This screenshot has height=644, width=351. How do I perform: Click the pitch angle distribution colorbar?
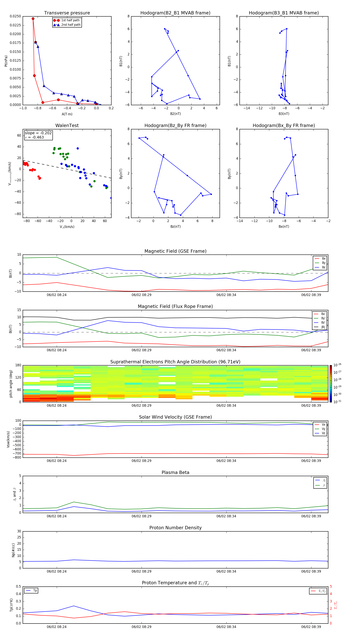click(x=331, y=384)
